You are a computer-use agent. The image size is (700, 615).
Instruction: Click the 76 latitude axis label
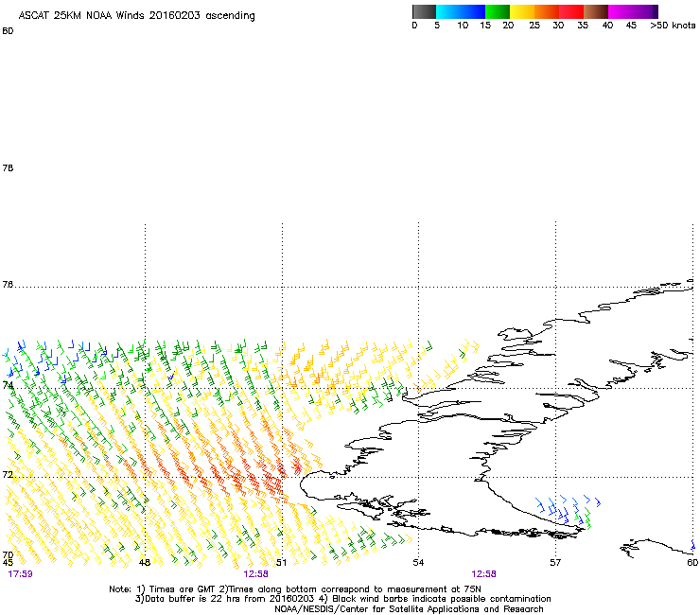click(x=8, y=285)
